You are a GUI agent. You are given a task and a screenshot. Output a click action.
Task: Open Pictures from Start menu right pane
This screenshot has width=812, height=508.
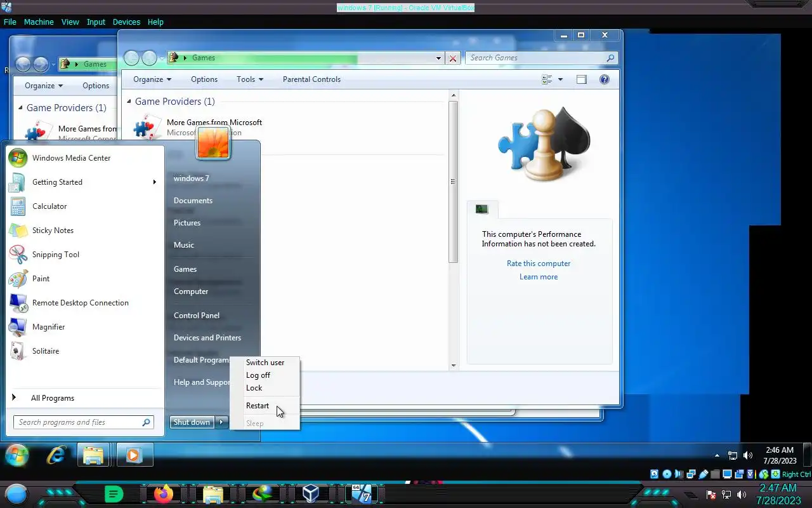[187, 223]
